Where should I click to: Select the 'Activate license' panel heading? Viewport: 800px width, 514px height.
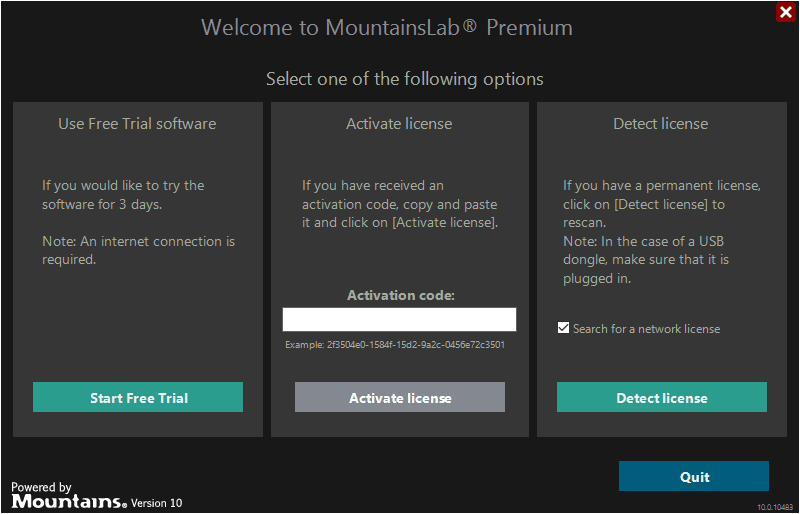[x=399, y=124]
